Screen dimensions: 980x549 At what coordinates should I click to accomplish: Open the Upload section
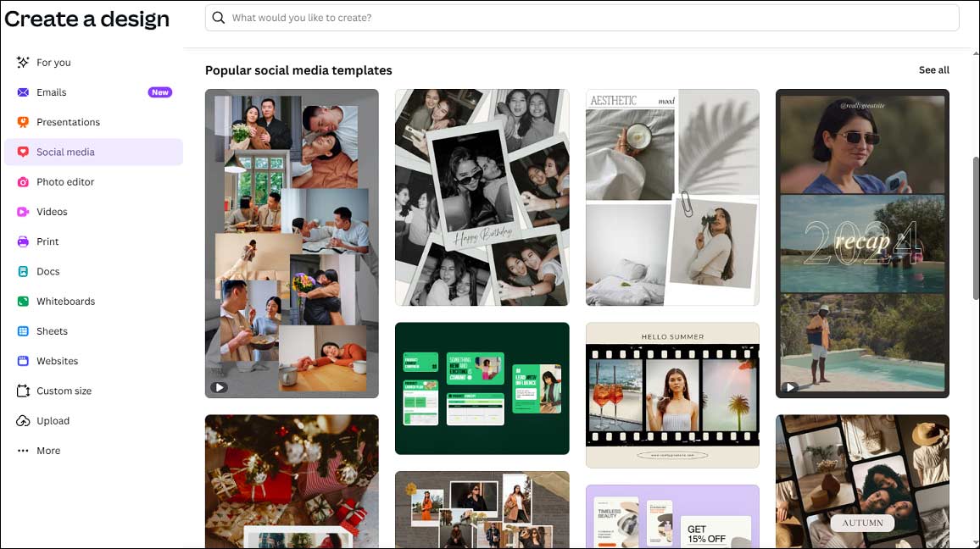(x=53, y=420)
